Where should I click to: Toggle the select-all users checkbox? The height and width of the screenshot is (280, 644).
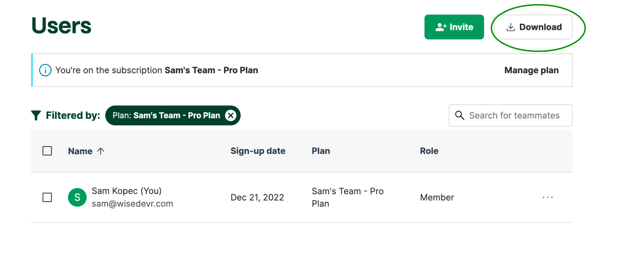click(x=47, y=151)
